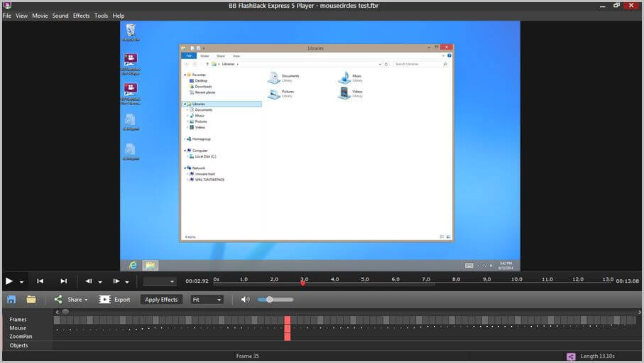The image size is (644, 363).
Task: Open the Effects menu
Action: click(x=82, y=16)
